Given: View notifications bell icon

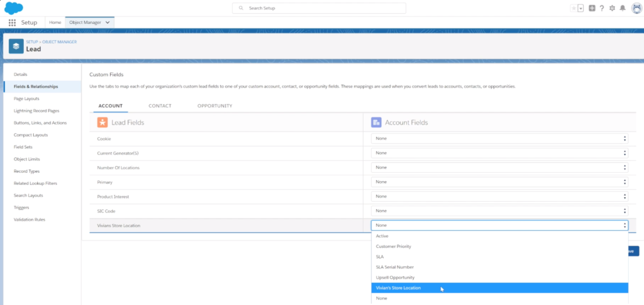Looking at the screenshot, I should click(623, 8).
